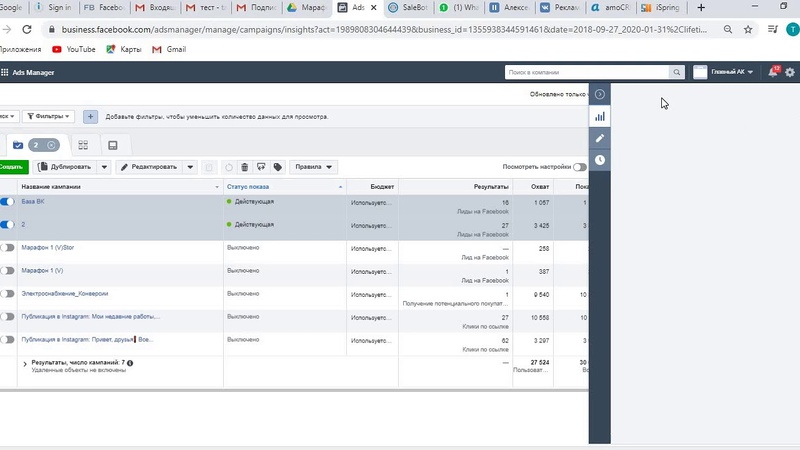This screenshot has width=800, height=450.
Task: Click the tag label icon in toolbar
Action: pyautogui.click(x=278, y=167)
